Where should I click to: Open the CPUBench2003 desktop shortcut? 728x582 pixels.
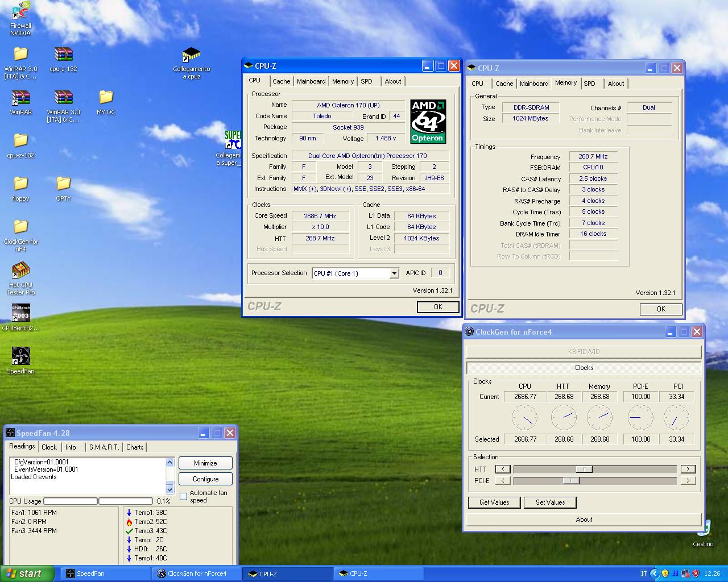tap(20, 313)
